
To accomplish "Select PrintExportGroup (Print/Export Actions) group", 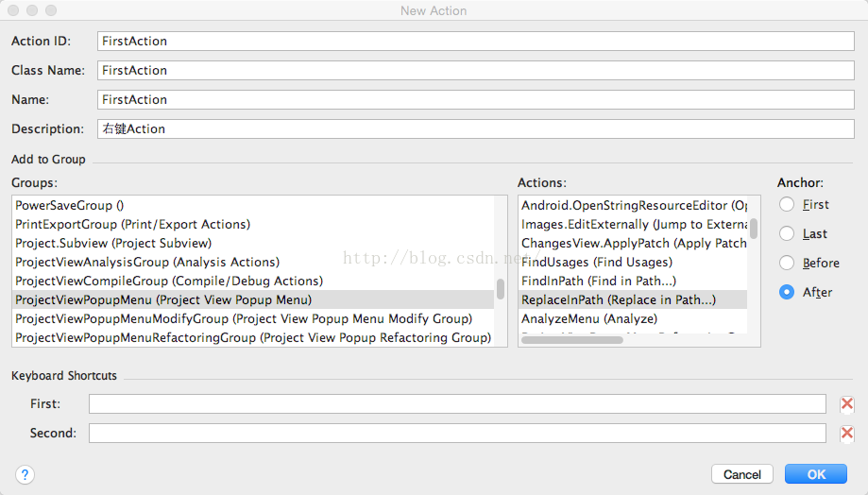I will coord(253,224).
